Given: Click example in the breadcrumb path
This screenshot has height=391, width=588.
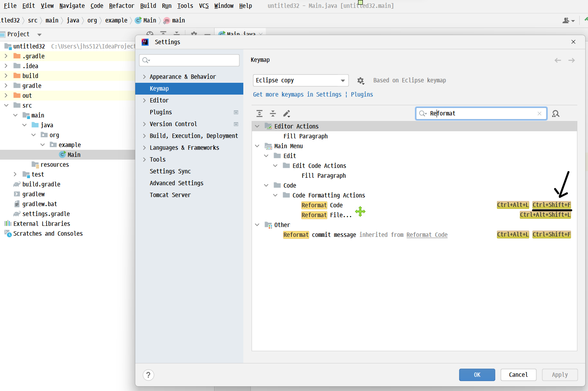Looking at the screenshot, I should tap(116, 20).
